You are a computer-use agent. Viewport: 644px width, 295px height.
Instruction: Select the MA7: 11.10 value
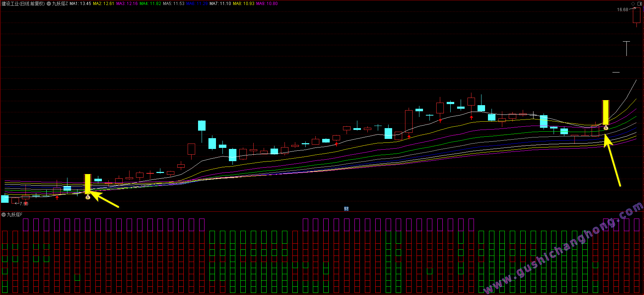pyautogui.click(x=220, y=4)
